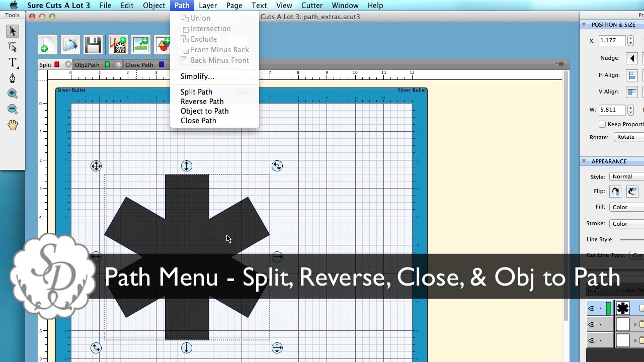Collapse the POSITION & SIZE section
644x362 pixels.
click(584, 25)
